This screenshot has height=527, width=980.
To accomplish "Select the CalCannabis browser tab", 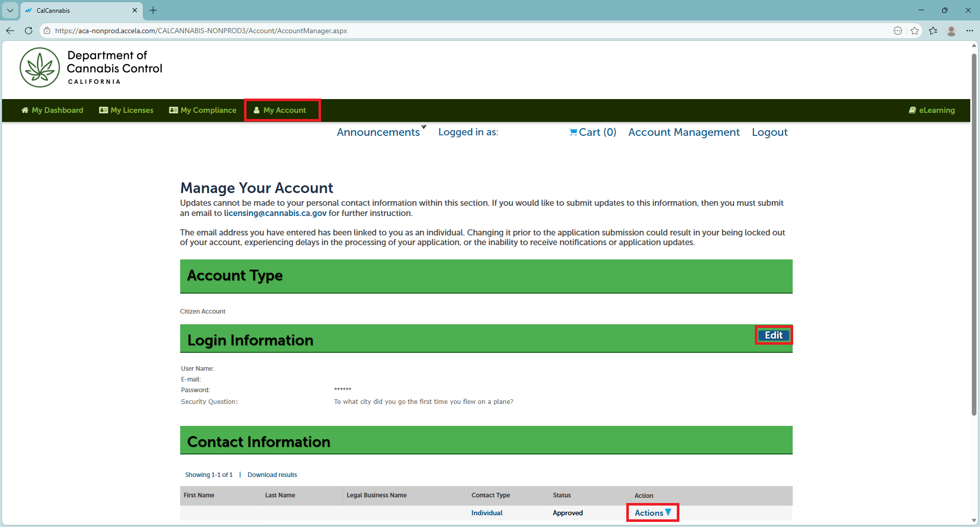I will click(82, 10).
